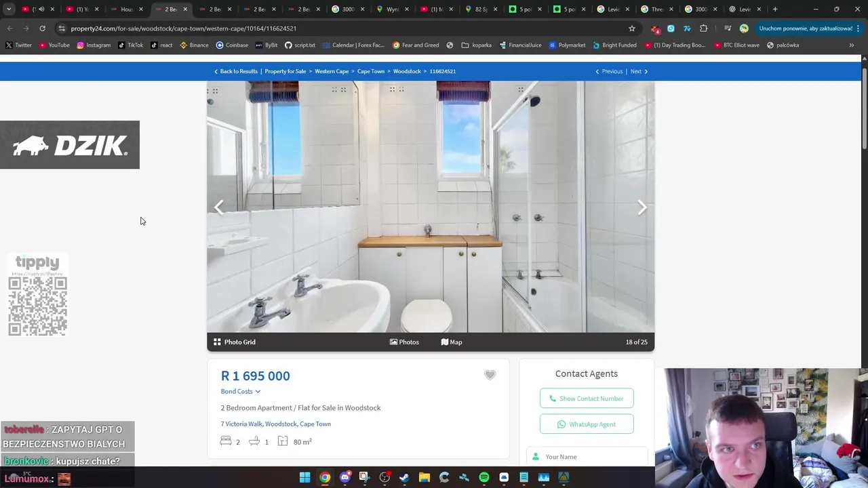Open the Snipping Tool from taskbar

tap(364, 478)
